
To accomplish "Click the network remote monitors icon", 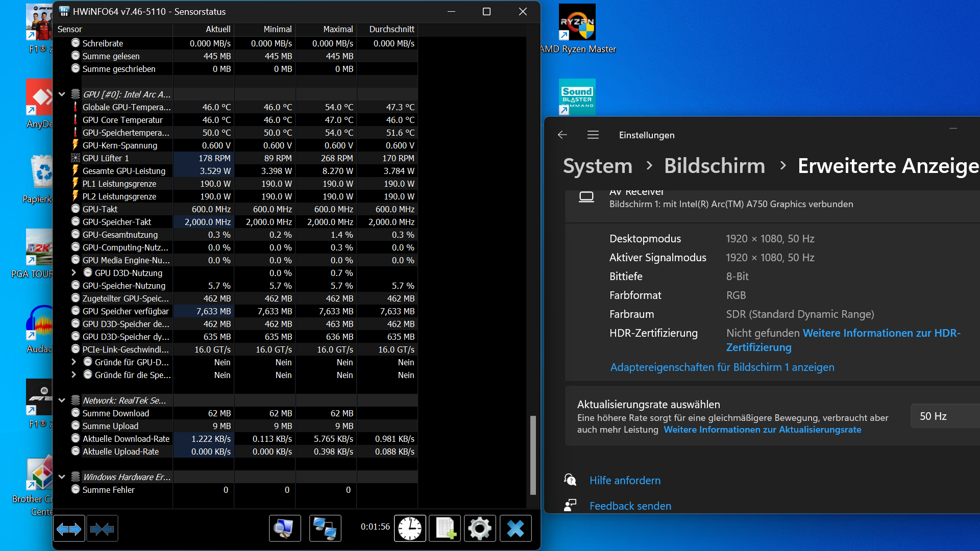I will [x=325, y=529].
